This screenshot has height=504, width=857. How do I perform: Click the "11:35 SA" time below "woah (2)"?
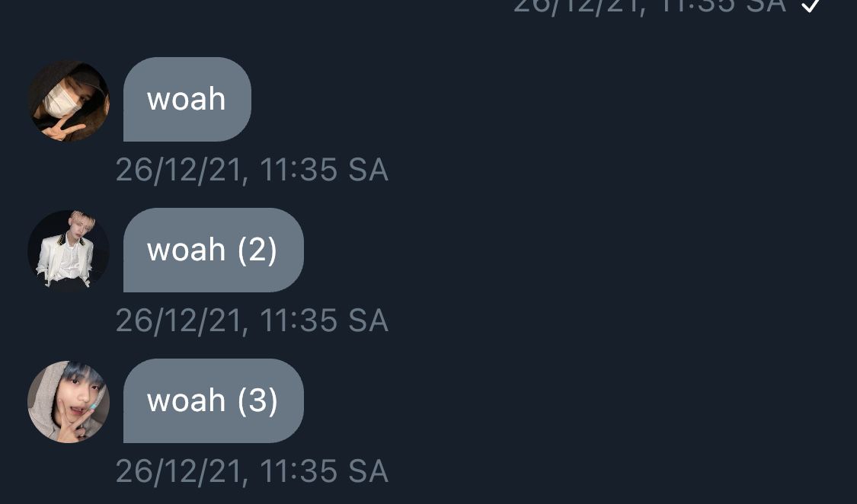[x=324, y=321]
